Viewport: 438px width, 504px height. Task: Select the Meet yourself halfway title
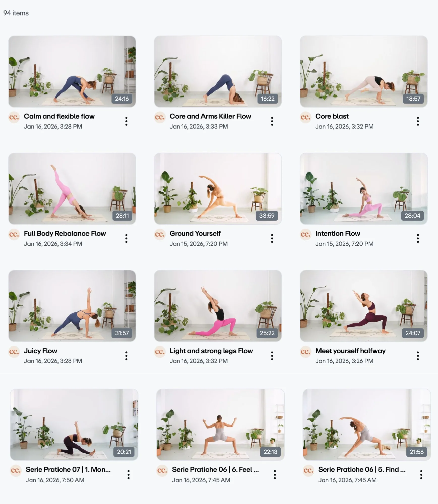tap(351, 351)
